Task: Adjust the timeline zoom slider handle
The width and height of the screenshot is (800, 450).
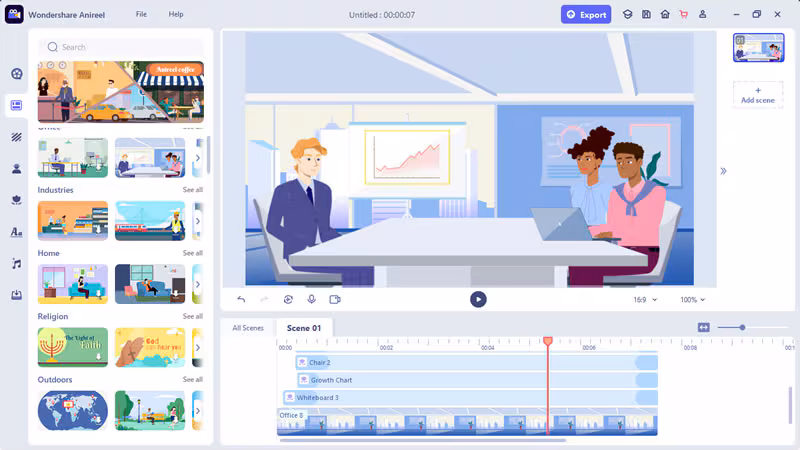Action: click(742, 327)
